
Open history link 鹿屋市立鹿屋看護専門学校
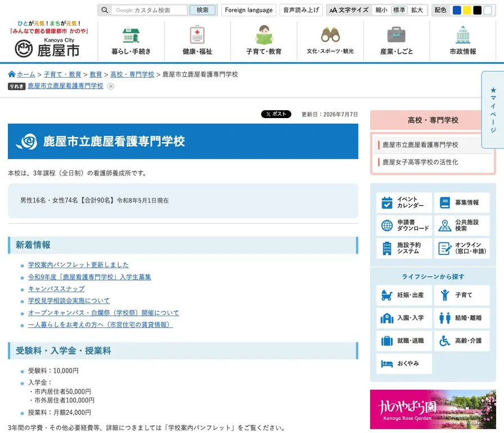66,86
